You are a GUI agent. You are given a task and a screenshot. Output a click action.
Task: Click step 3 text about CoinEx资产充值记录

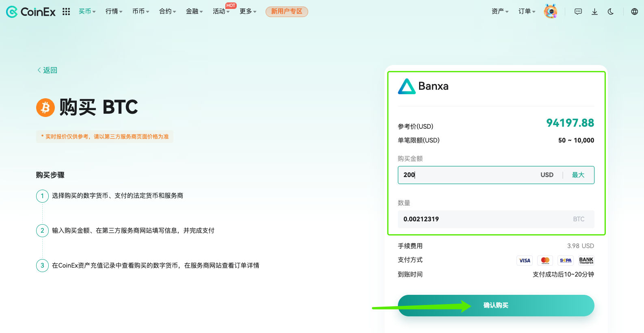tap(156, 266)
